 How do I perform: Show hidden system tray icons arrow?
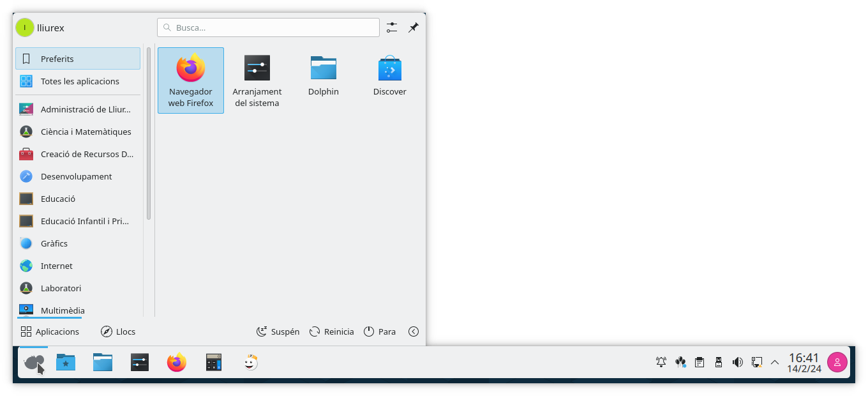click(x=775, y=363)
